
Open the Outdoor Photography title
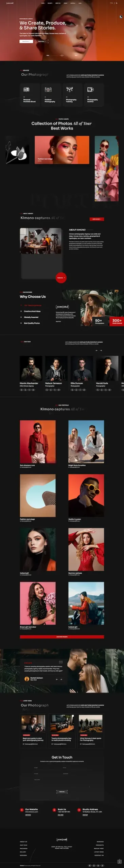click(x=50, y=101)
